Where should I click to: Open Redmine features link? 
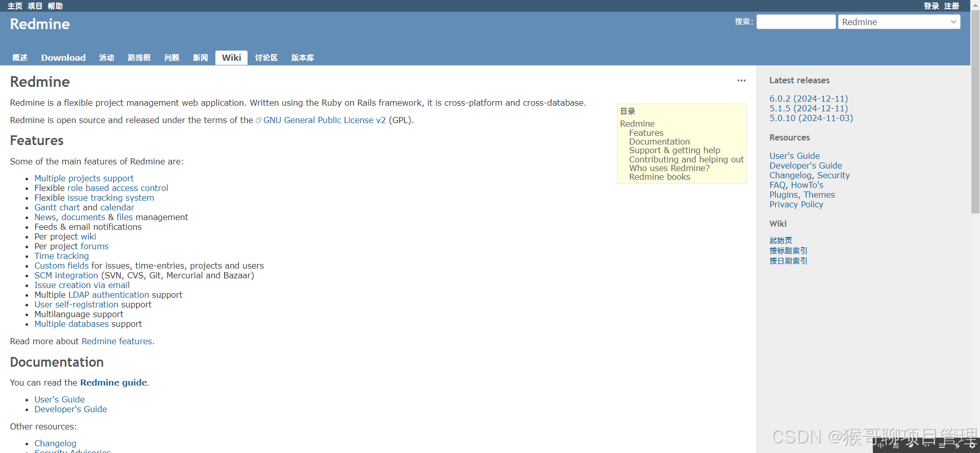[x=117, y=341]
